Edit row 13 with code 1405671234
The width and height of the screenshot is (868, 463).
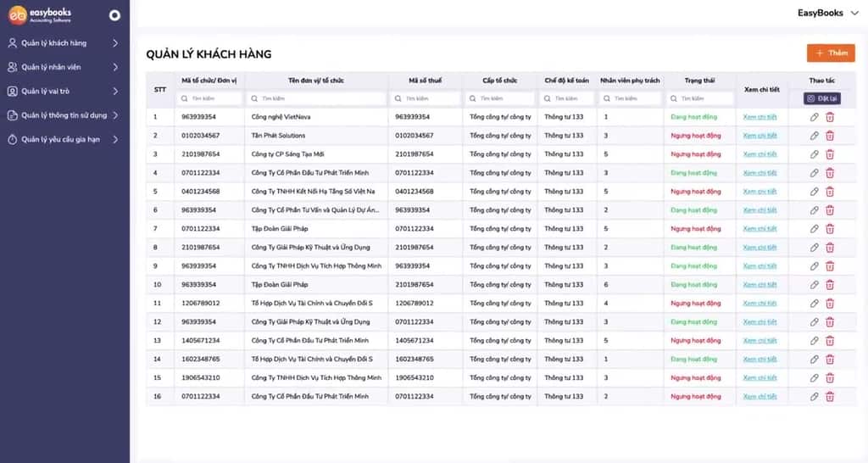point(814,341)
